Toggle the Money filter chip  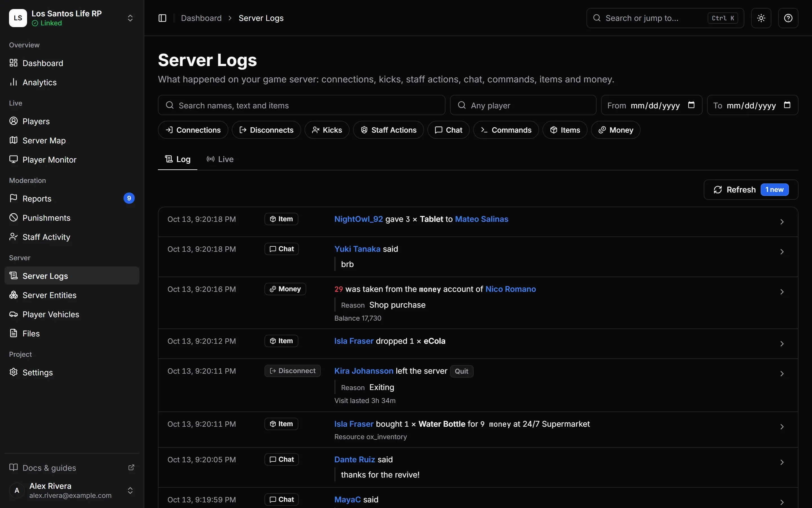coord(616,130)
